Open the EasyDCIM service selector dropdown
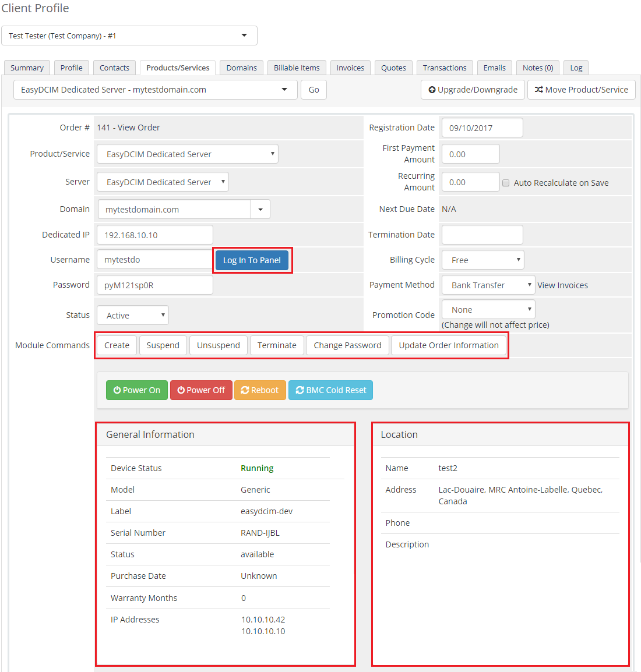Viewport: 641px width, 672px height. [156, 90]
